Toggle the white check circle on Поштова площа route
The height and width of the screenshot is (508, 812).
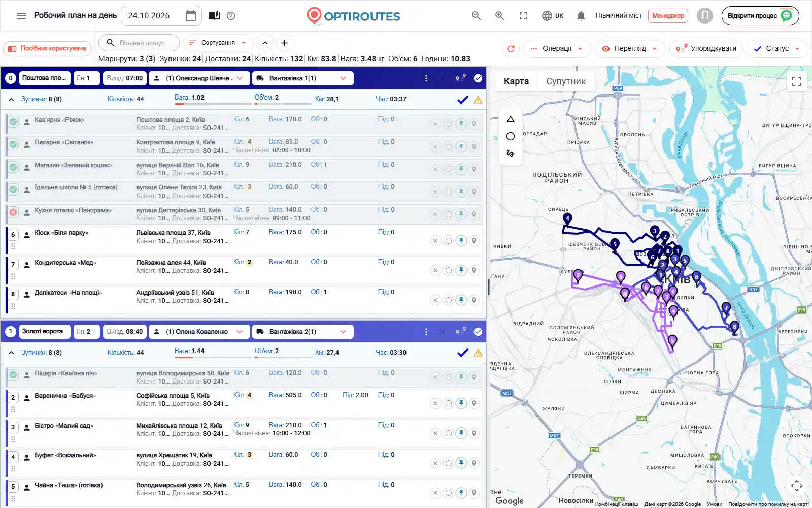coord(478,78)
